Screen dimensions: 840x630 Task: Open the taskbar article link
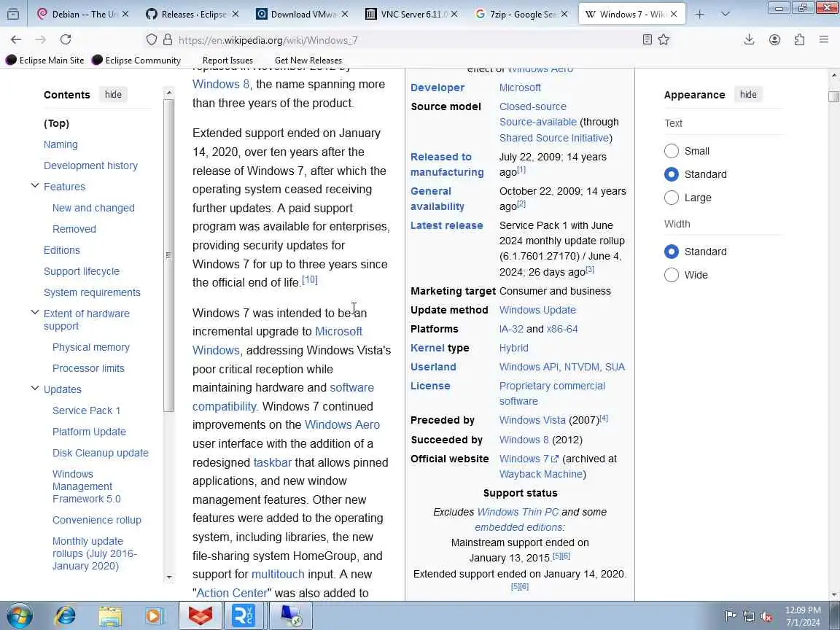pos(272,462)
